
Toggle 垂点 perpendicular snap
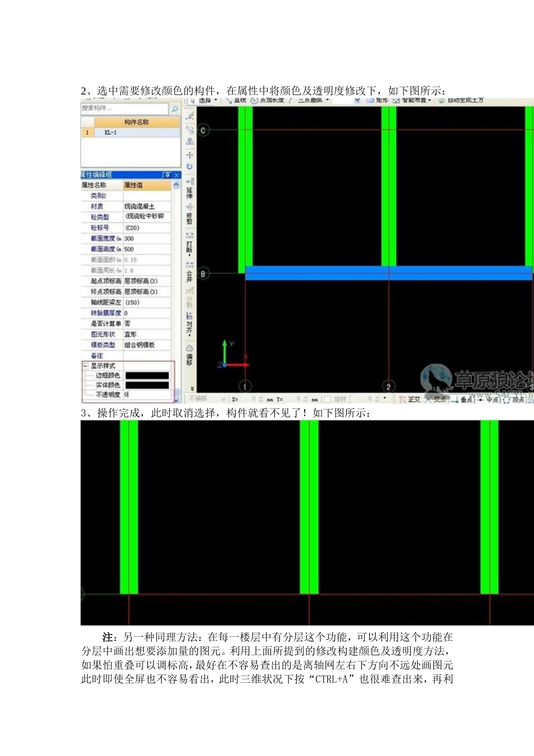point(463,399)
